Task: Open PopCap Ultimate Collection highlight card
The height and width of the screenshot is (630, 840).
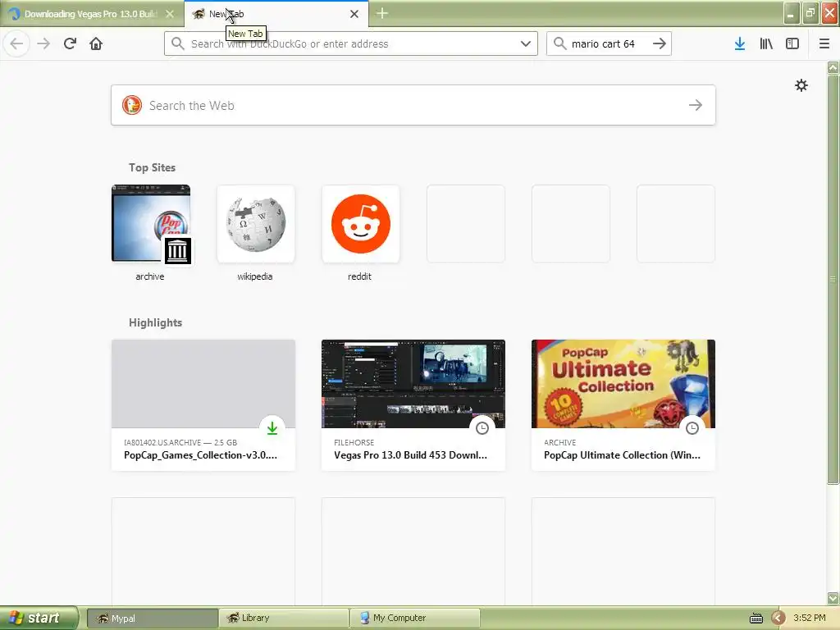Action: coord(623,405)
